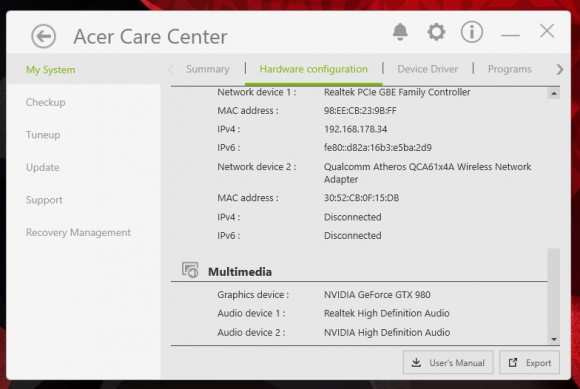Screen dimensions: 580x389
Task: Click the Network device 1 label
Action: tap(257, 92)
